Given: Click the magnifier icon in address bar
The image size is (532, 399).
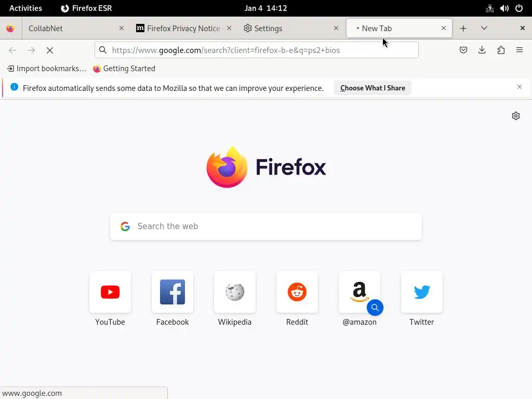Looking at the screenshot, I should (103, 50).
